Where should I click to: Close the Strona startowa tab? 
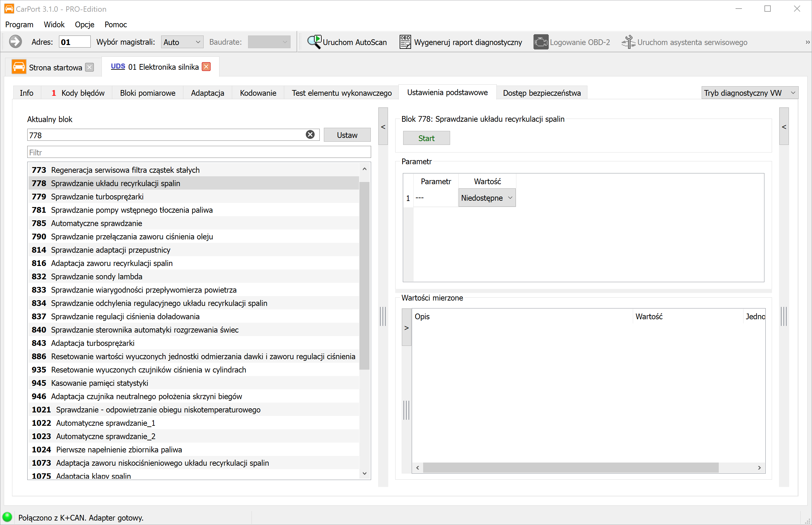click(89, 67)
